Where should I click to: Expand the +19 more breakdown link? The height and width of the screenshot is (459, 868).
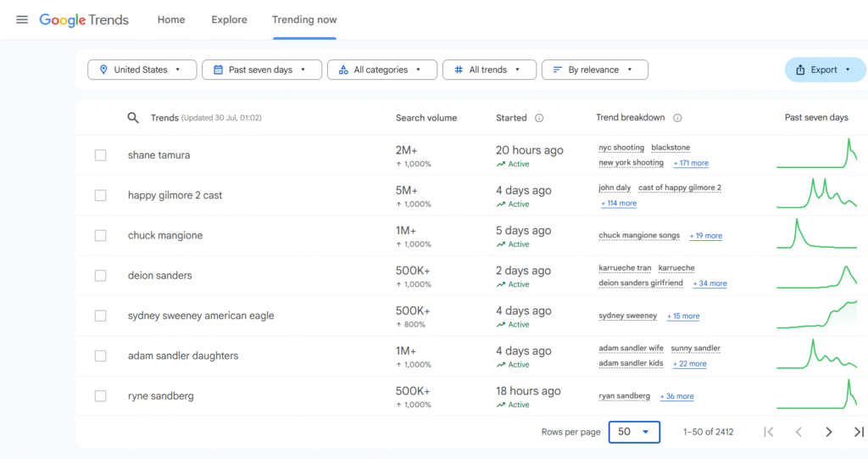(x=706, y=236)
